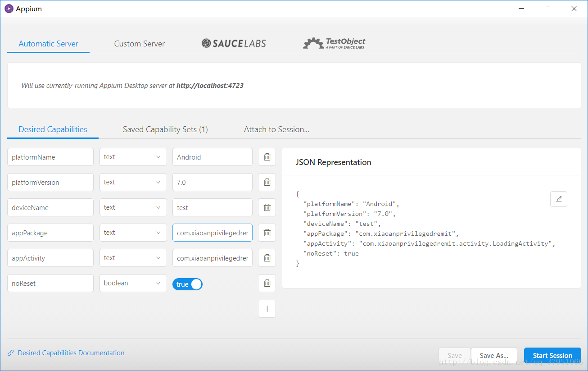Edit raw JSON with pencil icon
This screenshot has width=588, height=371.
pyautogui.click(x=559, y=199)
